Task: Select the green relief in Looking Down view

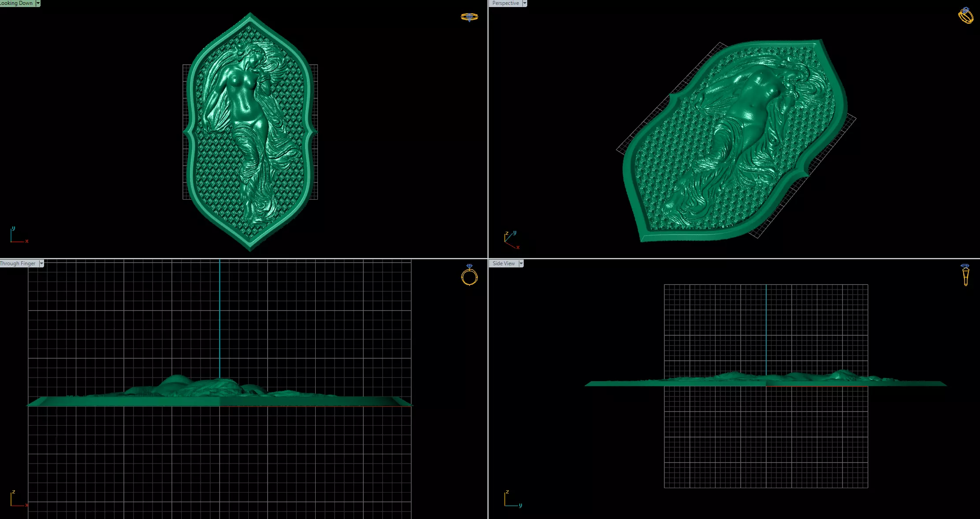Action: (x=250, y=132)
